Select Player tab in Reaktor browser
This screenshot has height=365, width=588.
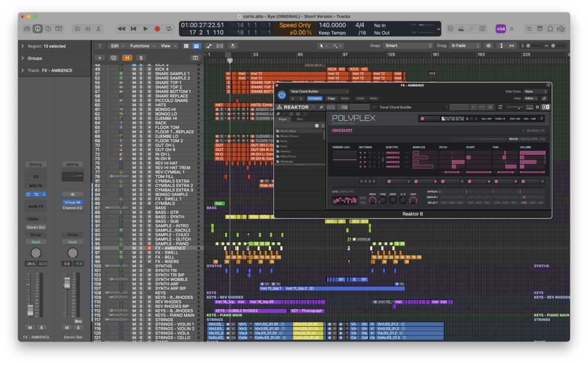click(283, 119)
